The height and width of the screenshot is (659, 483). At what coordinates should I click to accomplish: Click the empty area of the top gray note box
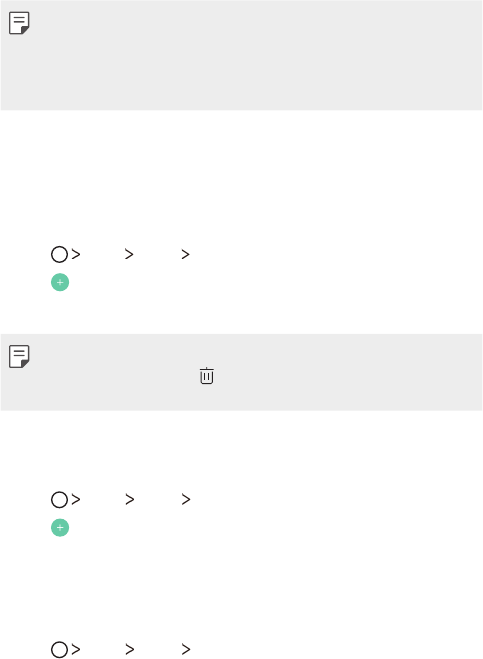click(x=252, y=59)
